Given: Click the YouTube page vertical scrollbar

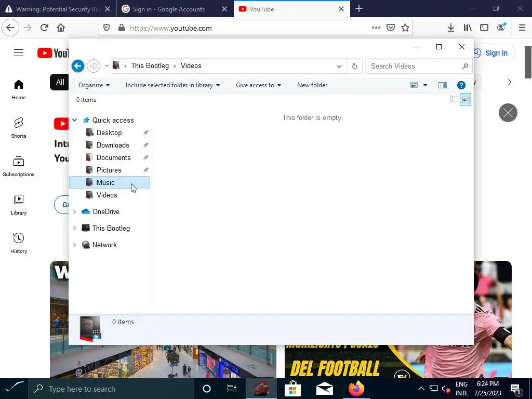Looking at the screenshot, I should click(528, 62).
